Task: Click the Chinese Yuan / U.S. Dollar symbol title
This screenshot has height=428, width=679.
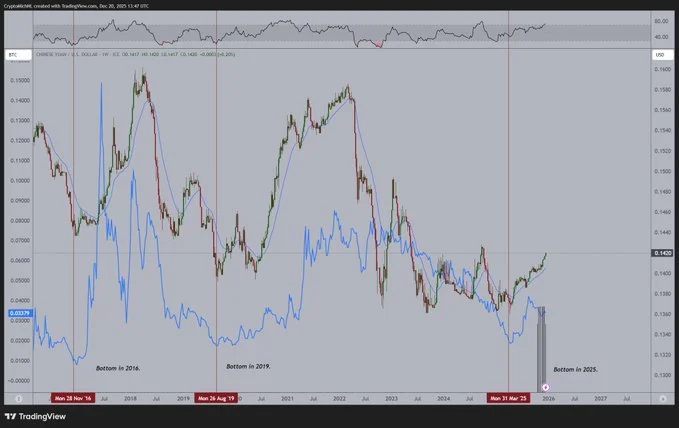Action: 72,55
